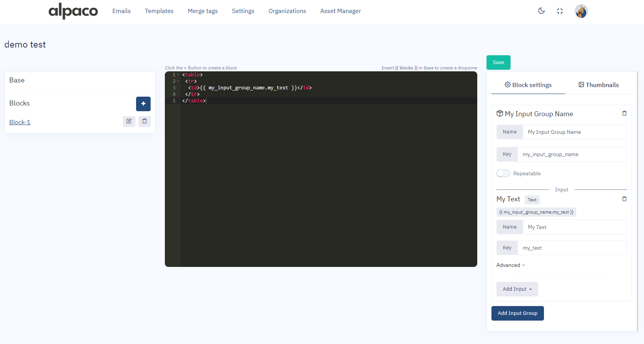
Task: Click the exit fullscreen icon
Action: click(x=560, y=11)
